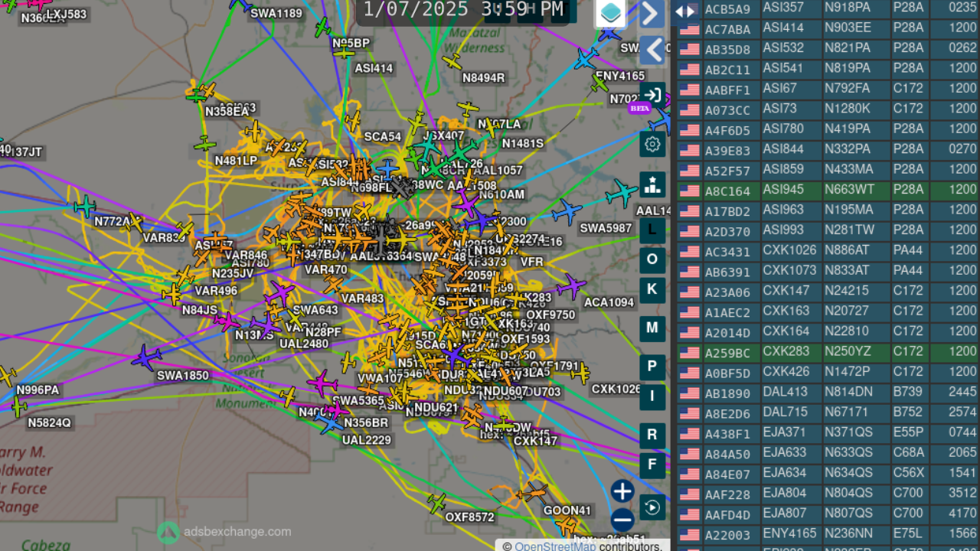
Task: Open the settings gear on the map
Action: pos(652,144)
